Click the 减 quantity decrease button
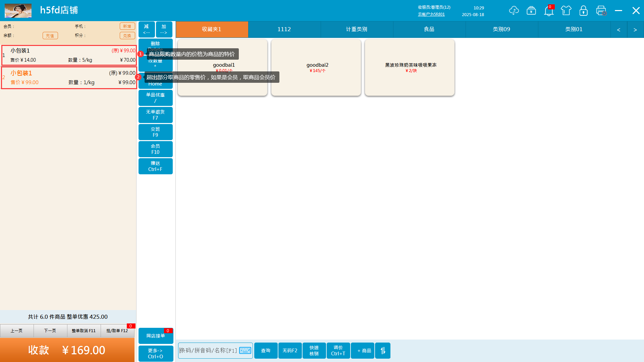The image size is (644, 362). click(147, 29)
